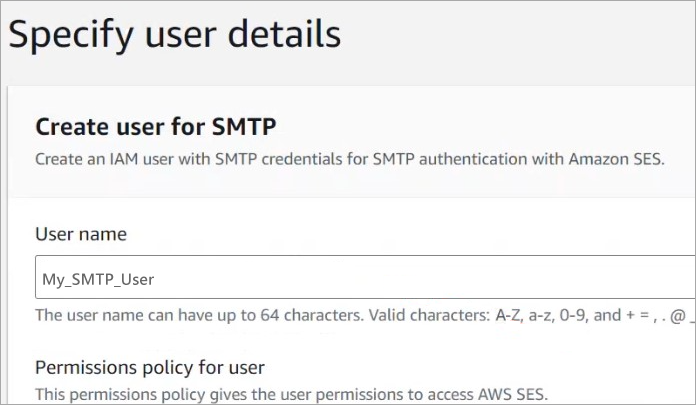Click the 'User name' field label
The width and height of the screenshot is (696, 405).
coord(80,234)
